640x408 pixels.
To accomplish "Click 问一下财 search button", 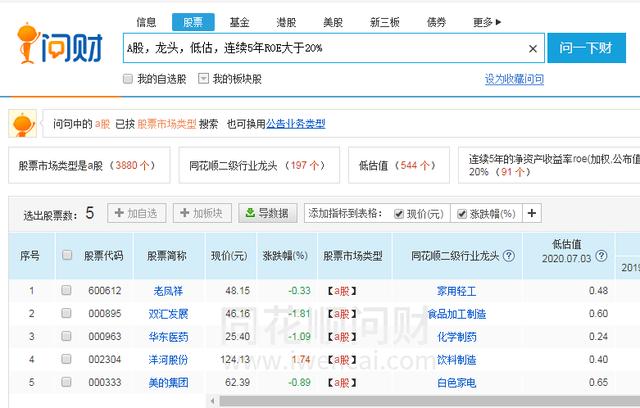I will [586, 48].
